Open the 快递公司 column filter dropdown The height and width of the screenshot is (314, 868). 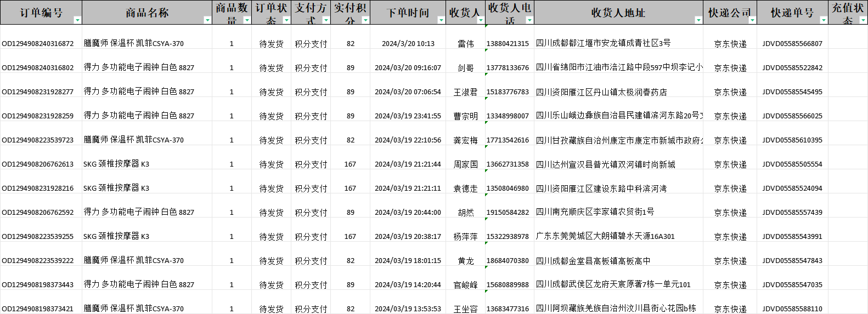point(752,20)
